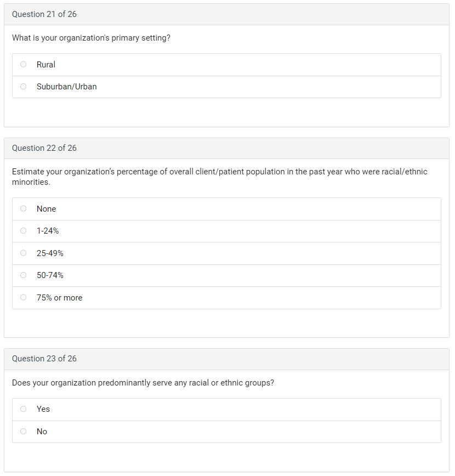Click the Question 21 of 26 header
Image resolution: width=455 pixels, height=476 pixels.
pos(44,14)
